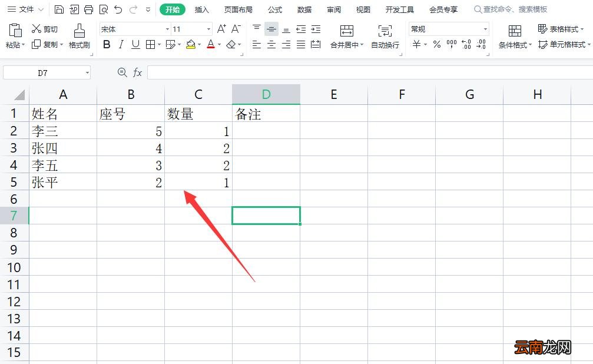Viewport: 593px width, 364px height.
Task: Toggle bold formatting
Action: pos(107,45)
